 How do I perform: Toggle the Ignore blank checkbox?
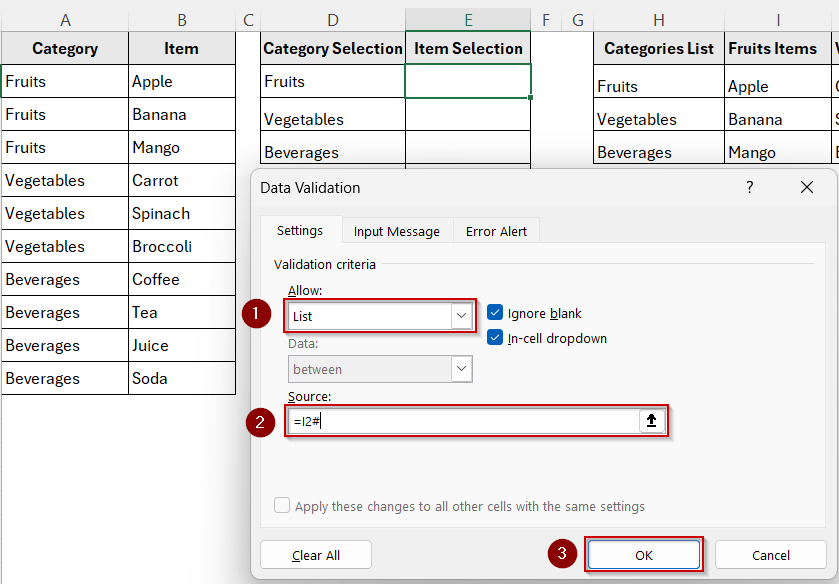tap(495, 313)
